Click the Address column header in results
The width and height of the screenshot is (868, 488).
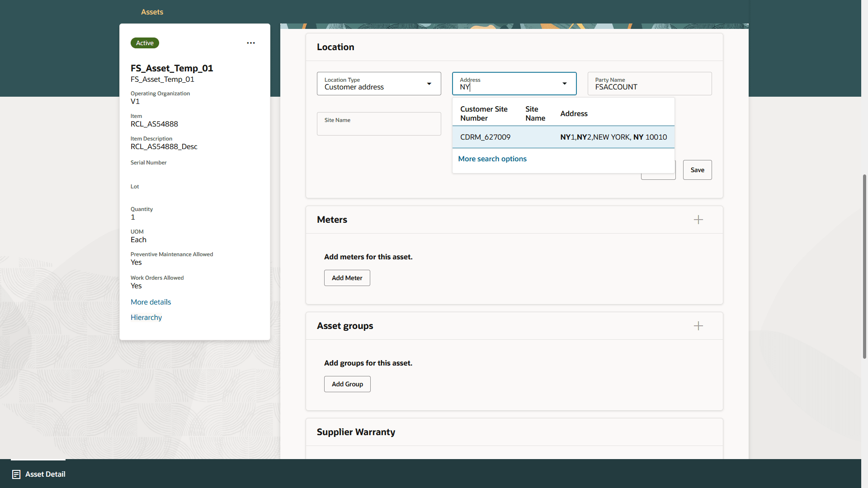574,114
